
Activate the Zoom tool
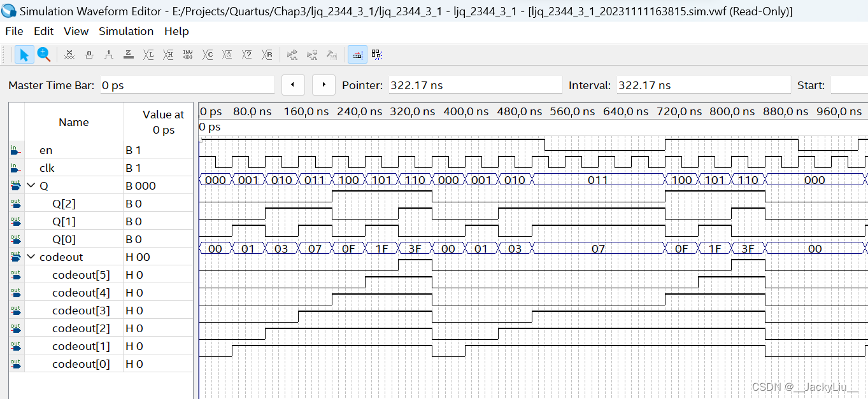click(x=43, y=55)
